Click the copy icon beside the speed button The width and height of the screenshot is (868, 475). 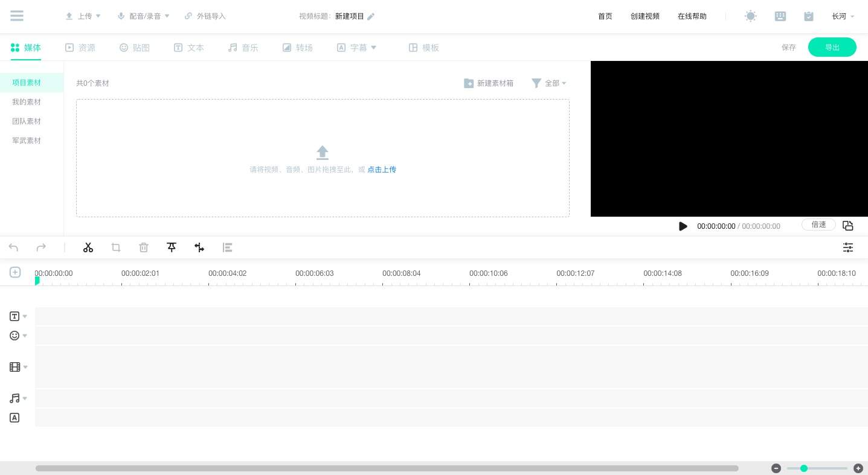848,226
